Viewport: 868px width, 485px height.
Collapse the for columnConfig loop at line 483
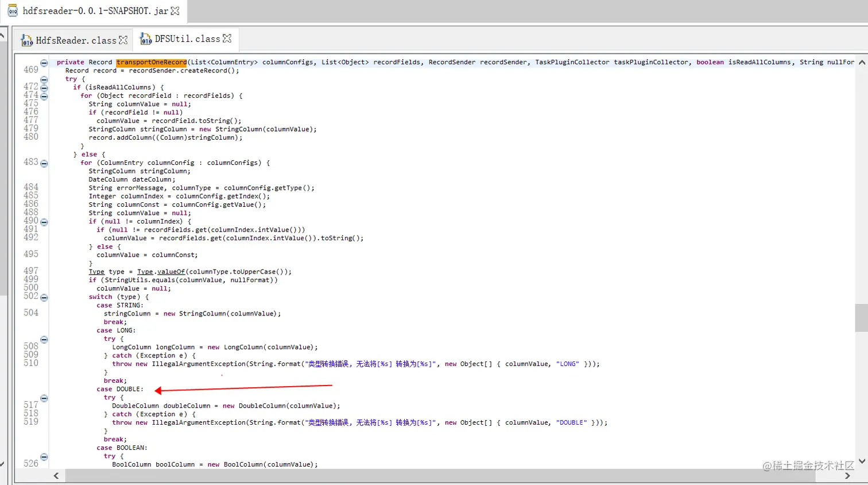[x=44, y=163]
